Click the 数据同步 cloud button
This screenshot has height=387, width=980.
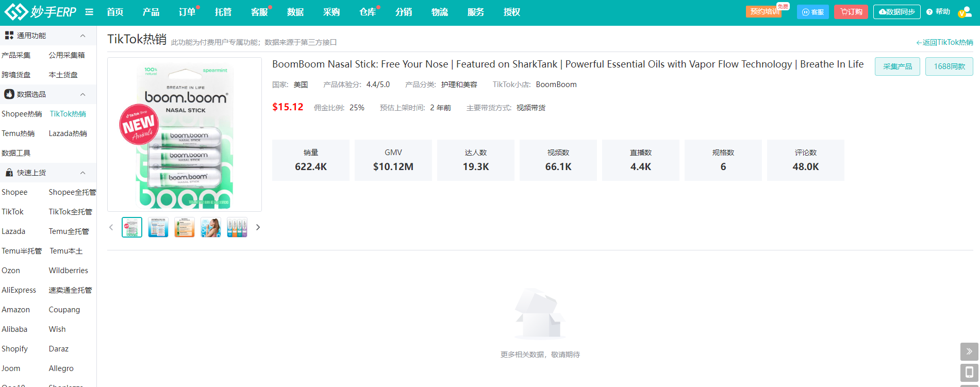coord(897,12)
